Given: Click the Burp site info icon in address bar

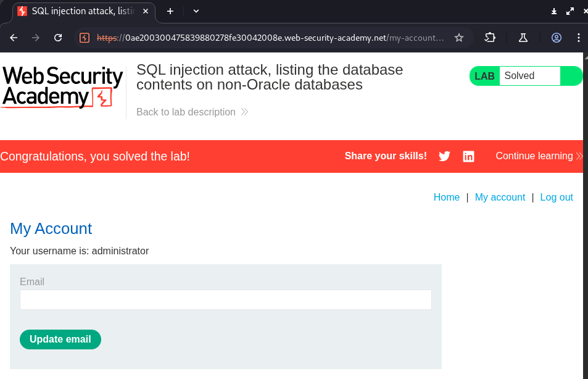Looking at the screenshot, I should [x=85, y=38].
